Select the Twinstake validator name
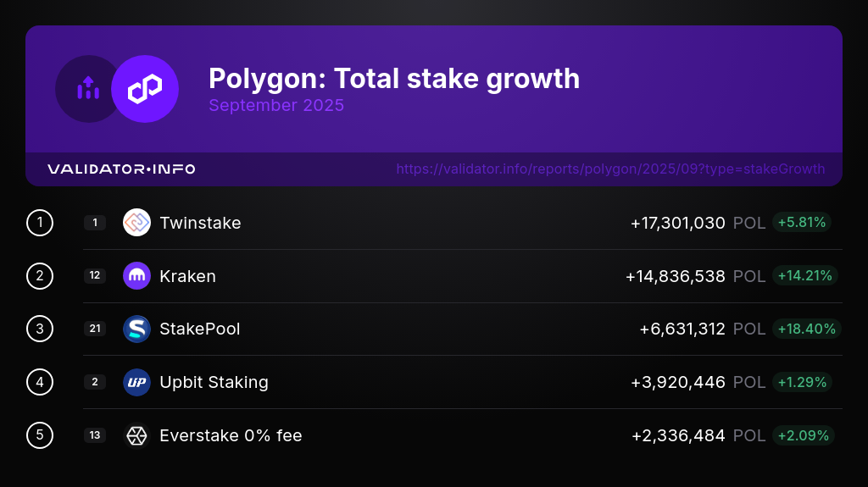The image size is (868, 487). [200, 223]
